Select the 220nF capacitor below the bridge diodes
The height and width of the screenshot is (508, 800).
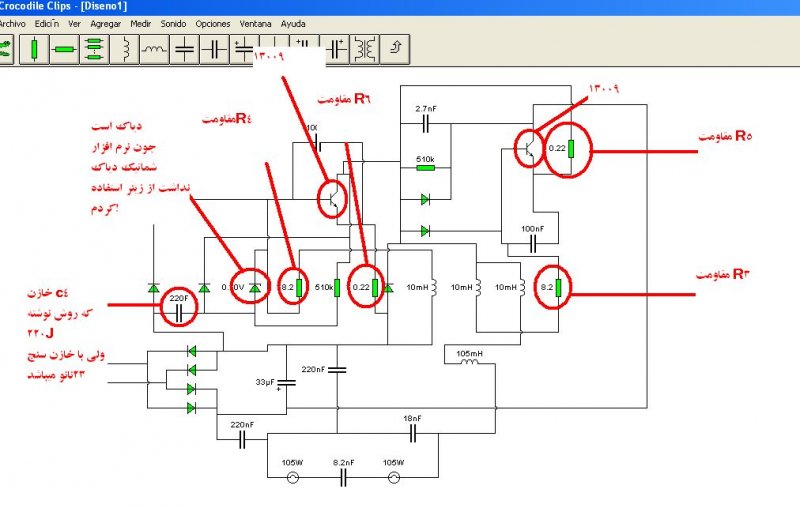[x=242, y=439]
